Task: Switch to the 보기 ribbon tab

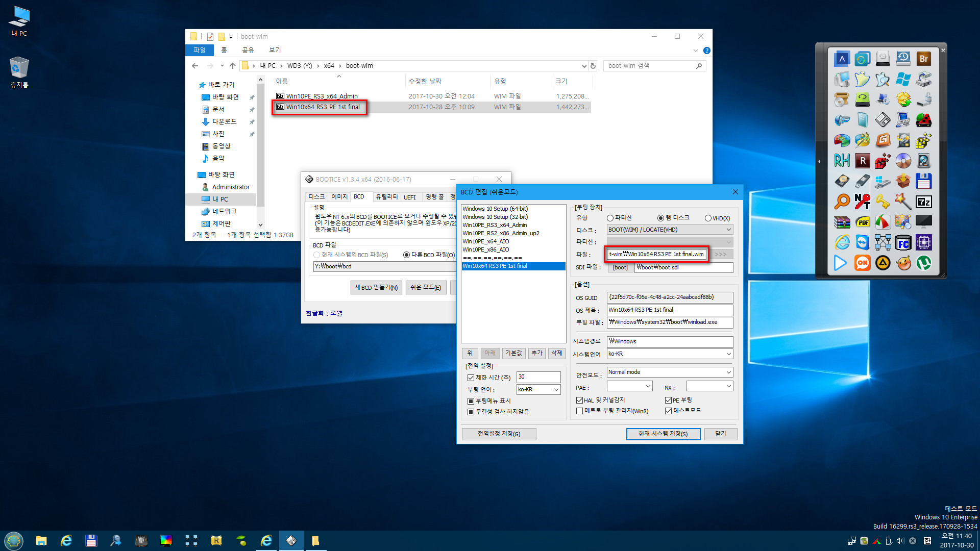Action: (x=275, y=50)
